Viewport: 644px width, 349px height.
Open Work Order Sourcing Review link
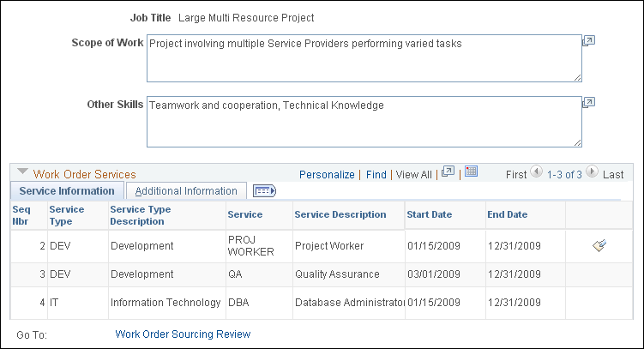pyautogui.click(x=183, y=334)
